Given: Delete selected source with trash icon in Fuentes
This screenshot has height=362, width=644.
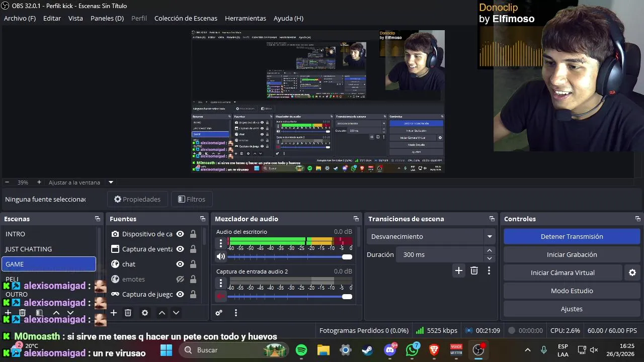Looking at the screenshot, I should tap(128, 313).
